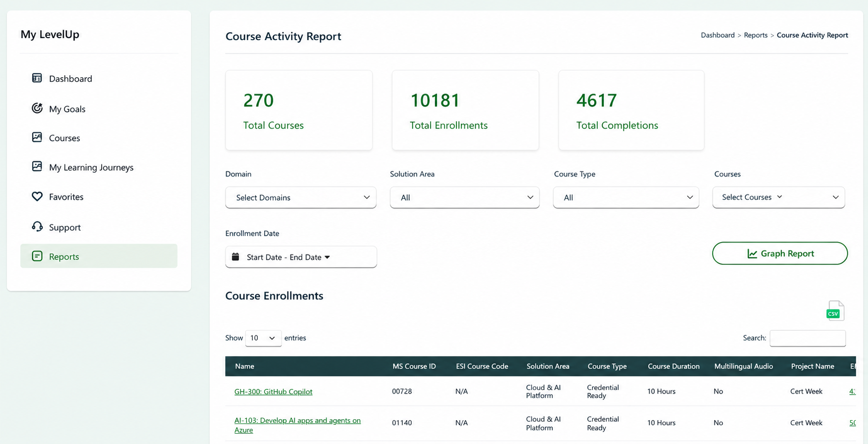Navigate to Dashboard via breadcrumb
The height and width of the screenshot is (444, 868).
pyautogui.click(x=718, y=35)
